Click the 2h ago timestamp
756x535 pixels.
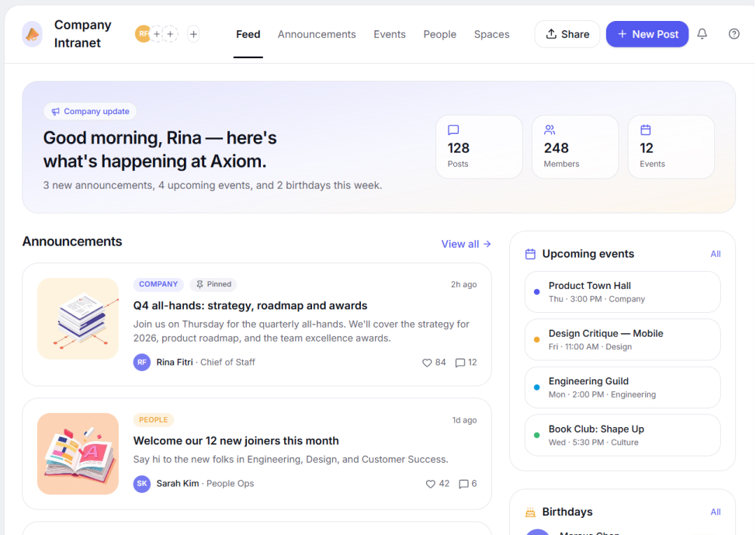point(463,285)
